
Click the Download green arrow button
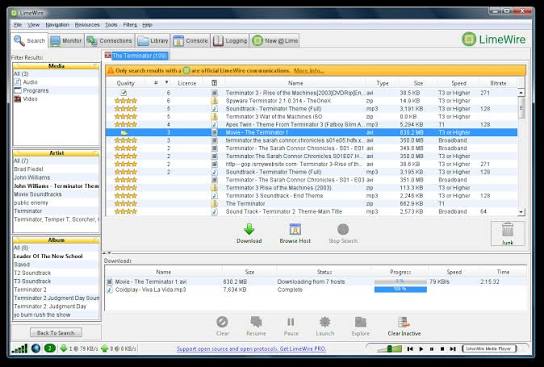(249, 233)
